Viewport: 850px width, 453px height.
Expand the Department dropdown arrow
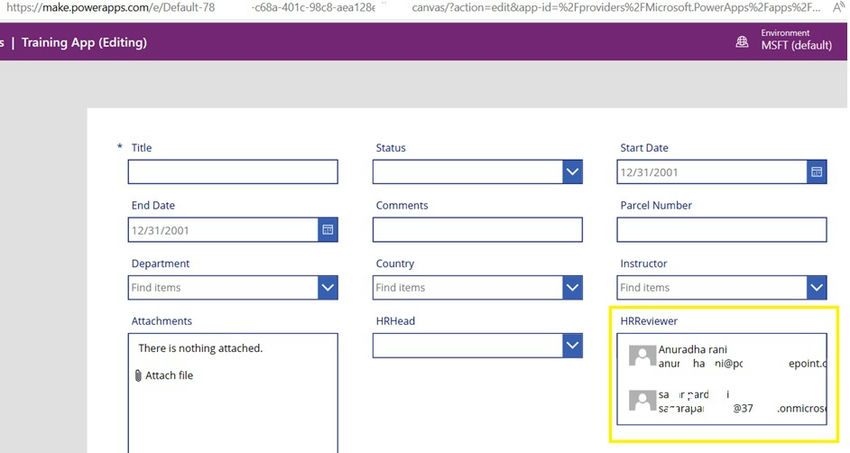327,287
